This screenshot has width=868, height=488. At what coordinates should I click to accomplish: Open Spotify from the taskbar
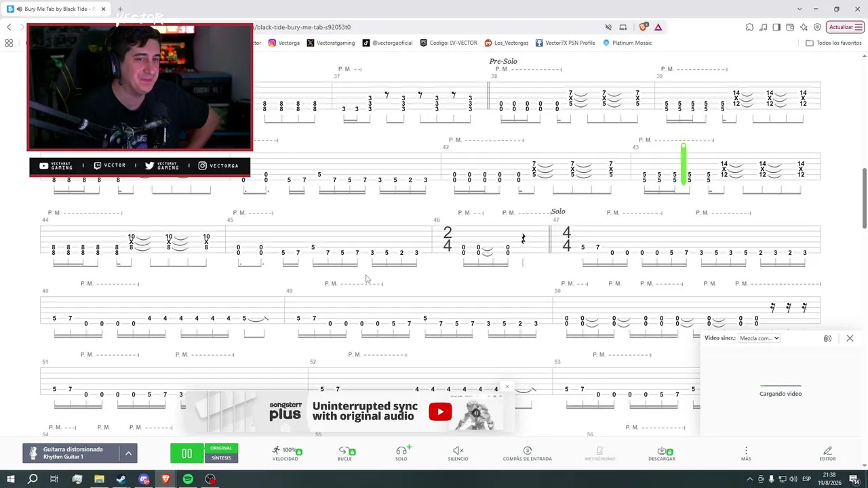click(188, 479)
